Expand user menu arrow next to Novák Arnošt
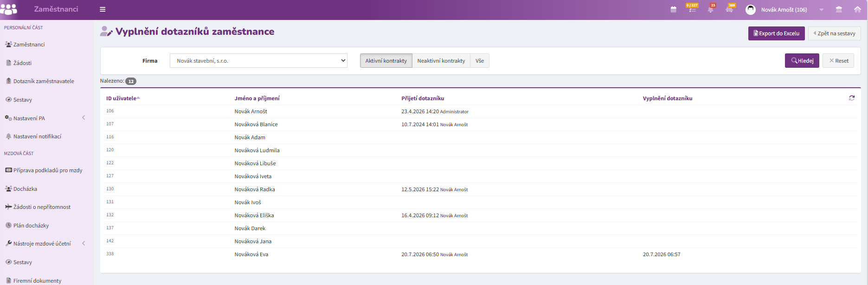Viewport: 868px width, 285px height. tap(822, 10)
